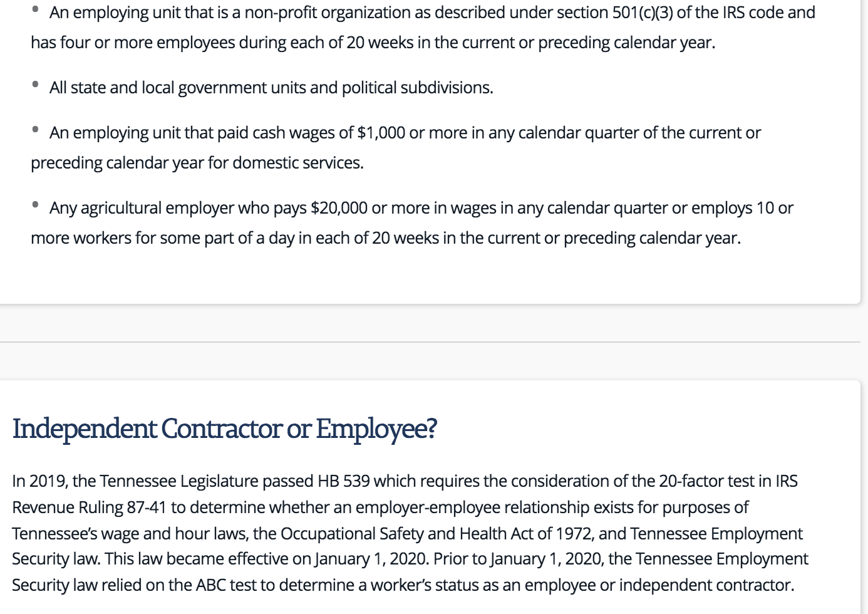The height and width of the screenshot is (614, 868).
Task: Click the '$20,000' amount in the agricultural bullet
Action: [x=339, y=208]
